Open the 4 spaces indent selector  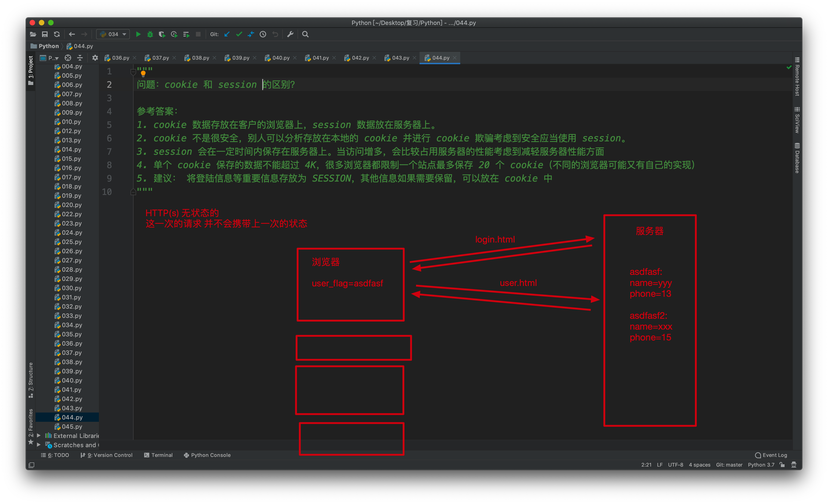pyautogui.click(x=699, y=465)
